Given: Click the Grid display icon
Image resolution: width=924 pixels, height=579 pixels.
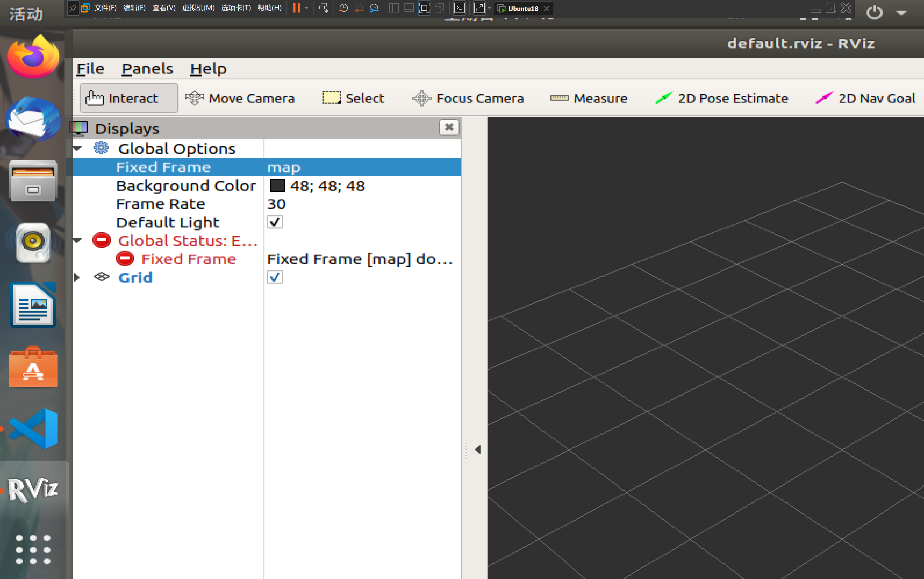Looking at the screenshot, I should point(101,276).
